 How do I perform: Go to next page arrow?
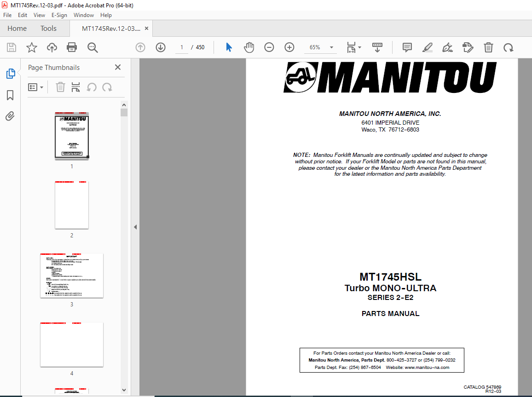[x=161, y=47]
